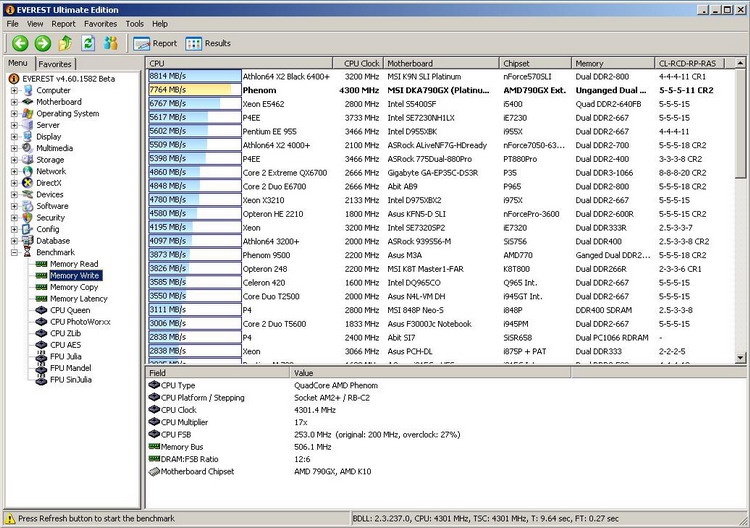Select Database icon in tree
The height and width of the screenshot is (528, 750).
(28, 241)
